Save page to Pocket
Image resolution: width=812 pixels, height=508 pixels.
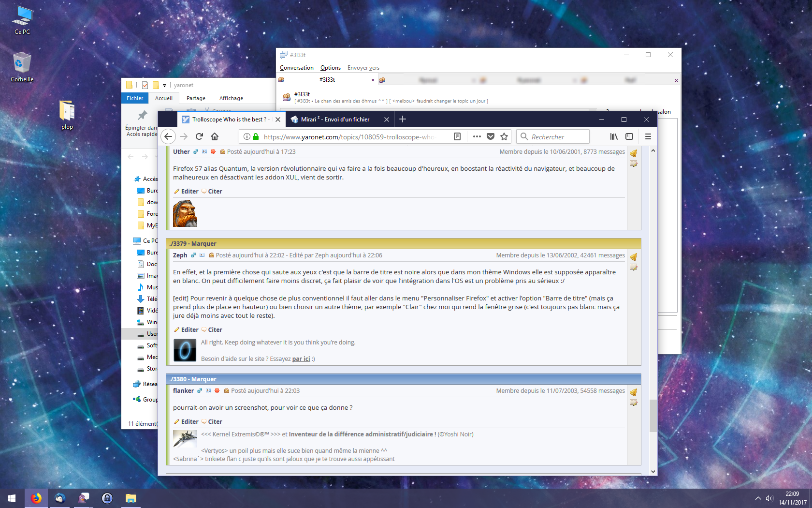pos(491,136)
